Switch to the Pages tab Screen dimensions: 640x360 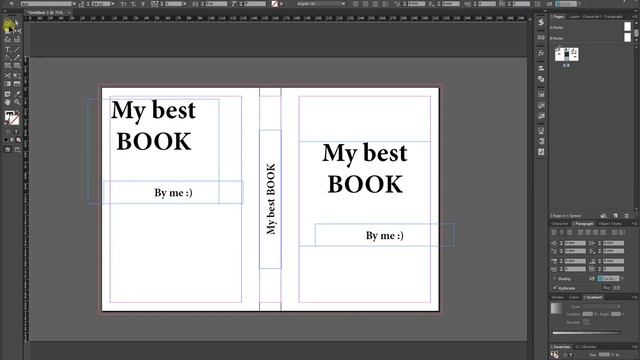pyautogui.click(x=558, y=17)
